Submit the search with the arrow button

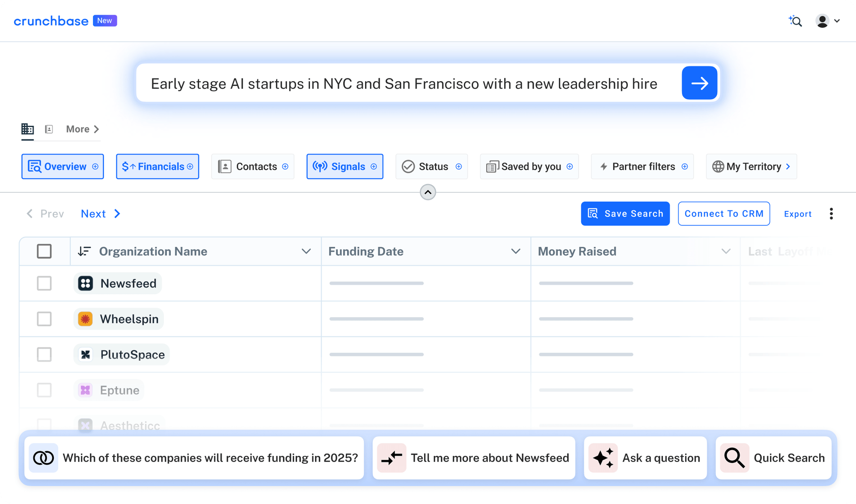(699, 83)
